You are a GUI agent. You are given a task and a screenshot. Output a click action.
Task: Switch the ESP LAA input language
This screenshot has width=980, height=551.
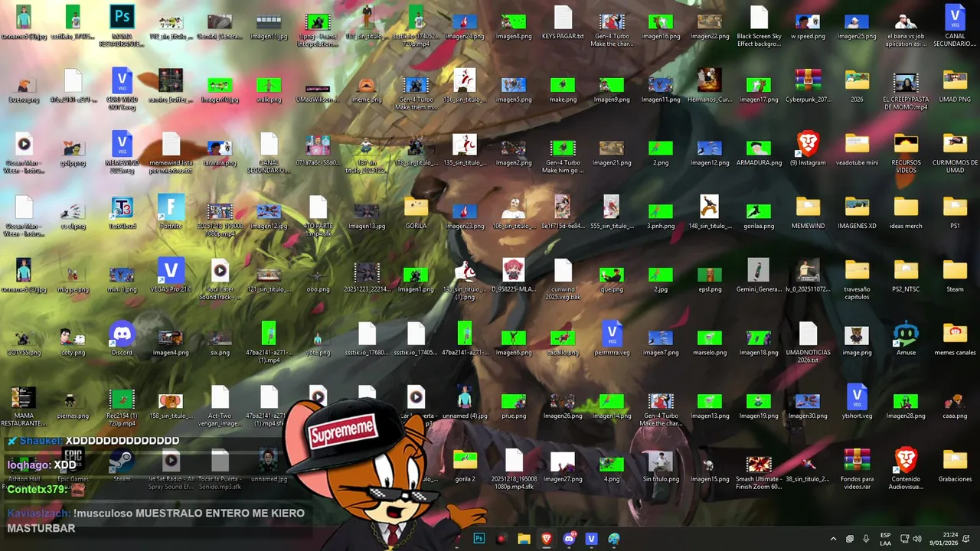[x=886, y=539]
